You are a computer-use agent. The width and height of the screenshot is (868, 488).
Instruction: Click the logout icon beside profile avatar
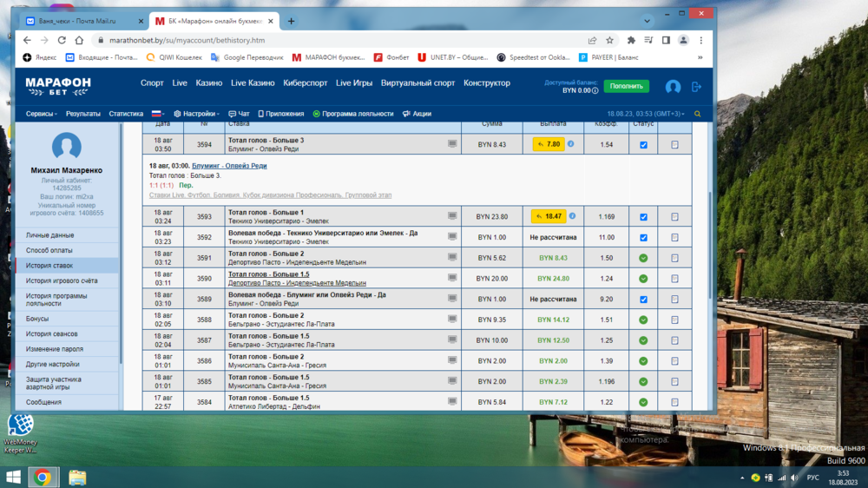696,87
